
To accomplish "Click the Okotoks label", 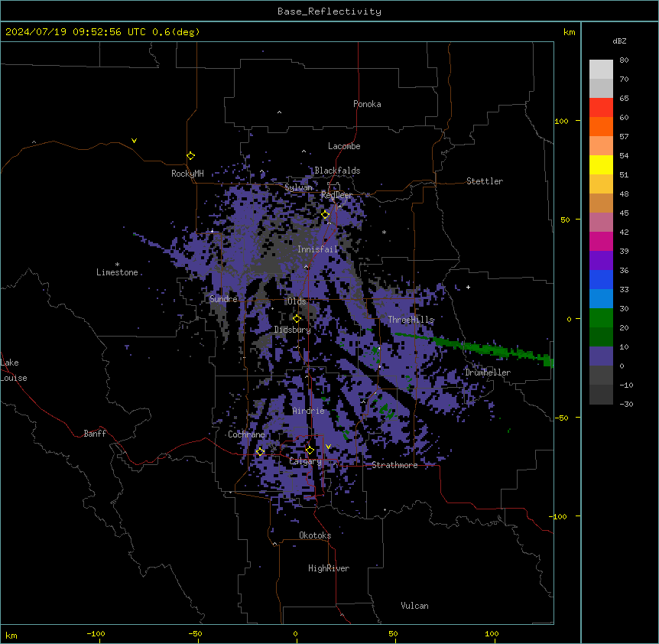I will (x=315, y=535).
